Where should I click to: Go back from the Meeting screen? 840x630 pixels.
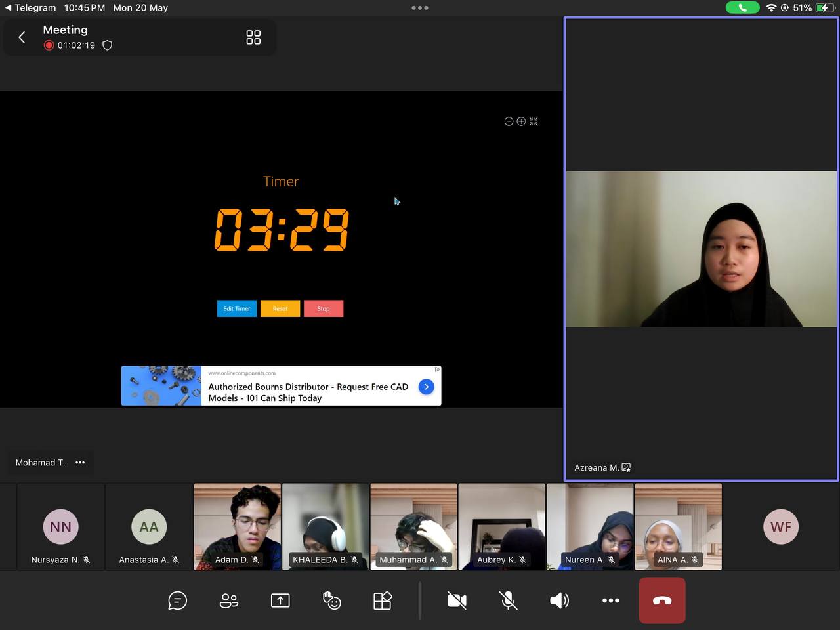click(x=22, y=37)
